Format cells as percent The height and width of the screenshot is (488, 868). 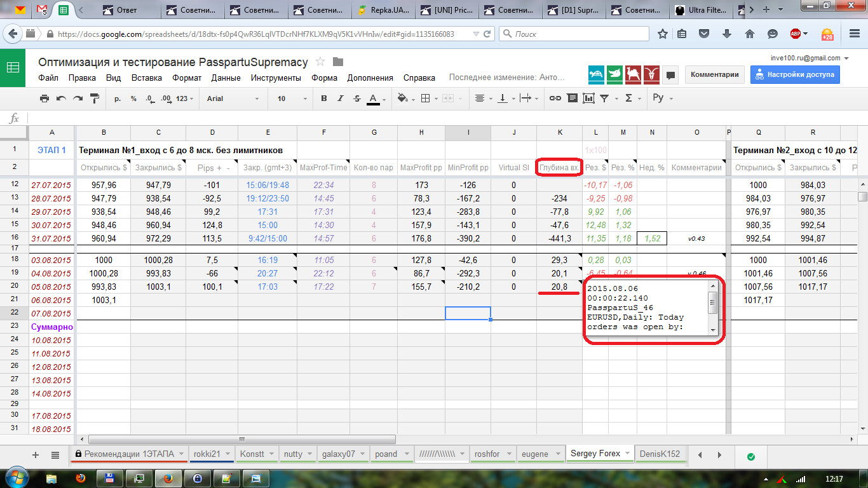[x=133, y=98]
